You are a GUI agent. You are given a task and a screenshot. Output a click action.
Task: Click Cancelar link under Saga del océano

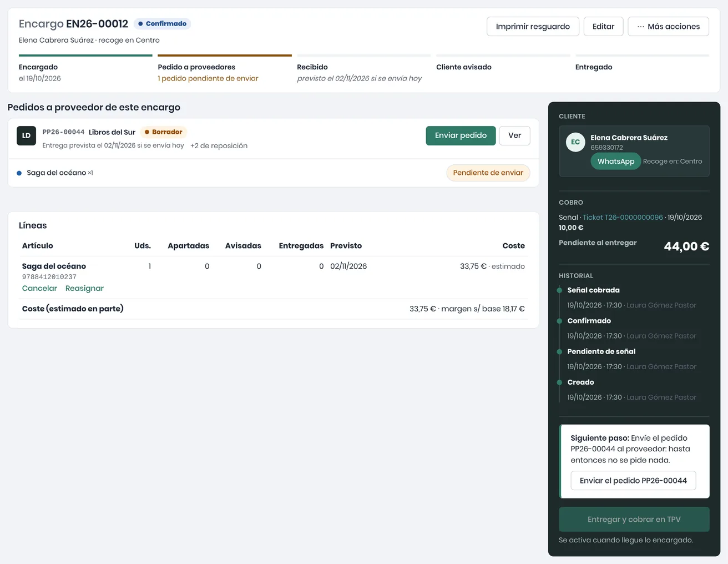click(x=39, y=288)
